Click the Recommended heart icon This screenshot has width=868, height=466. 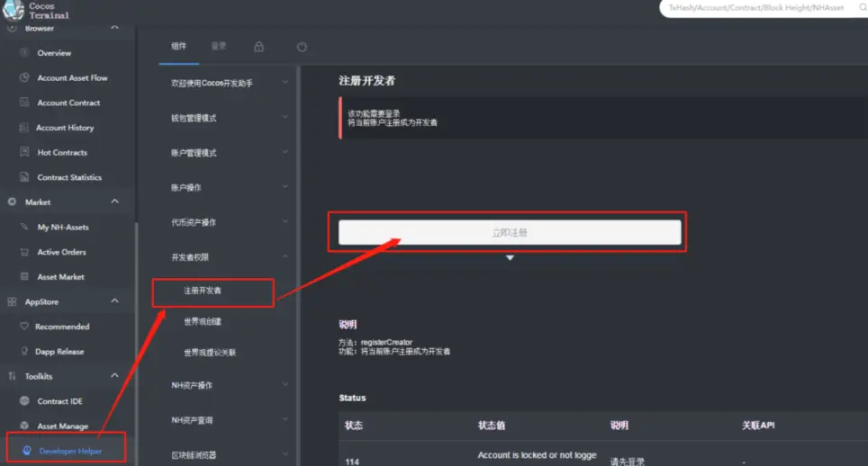click(x=23, y=327)
